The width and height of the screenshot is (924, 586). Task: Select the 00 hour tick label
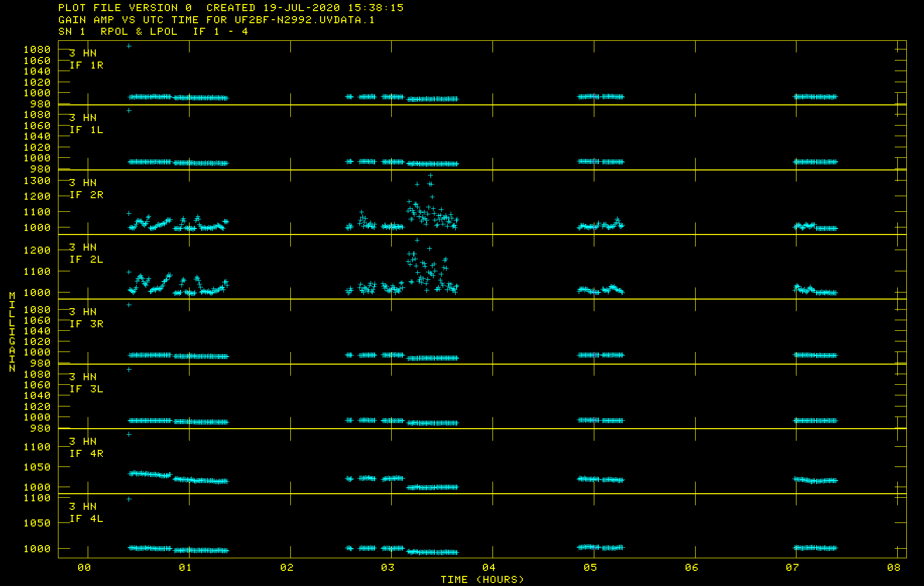click(84, 567)
